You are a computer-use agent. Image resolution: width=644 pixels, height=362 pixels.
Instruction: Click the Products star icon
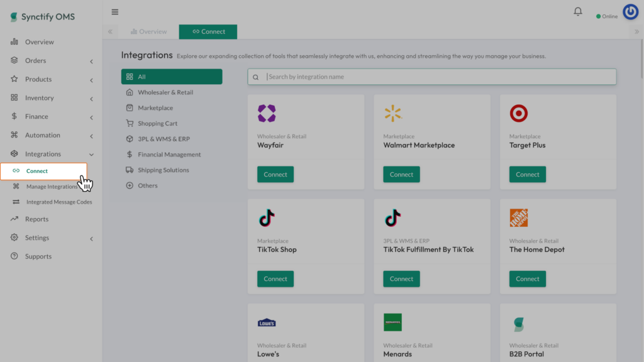(x=14, y=79)
